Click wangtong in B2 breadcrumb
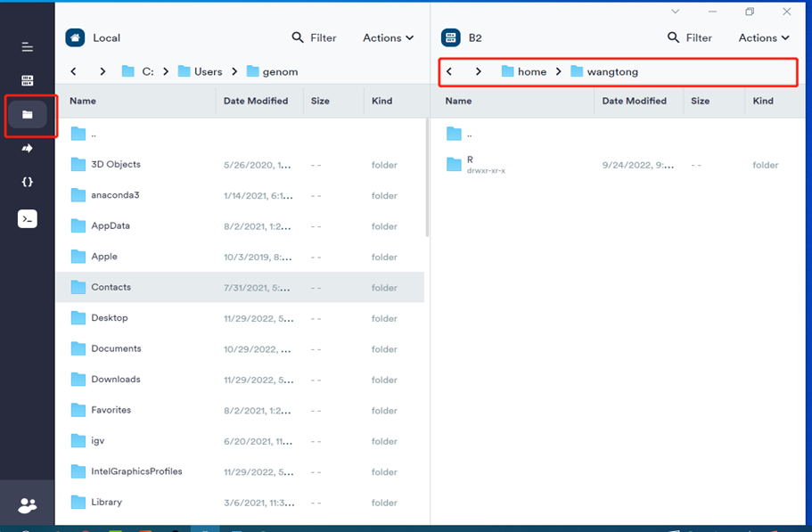The width and height of the screenshot is (812, 532). point(604,71)
